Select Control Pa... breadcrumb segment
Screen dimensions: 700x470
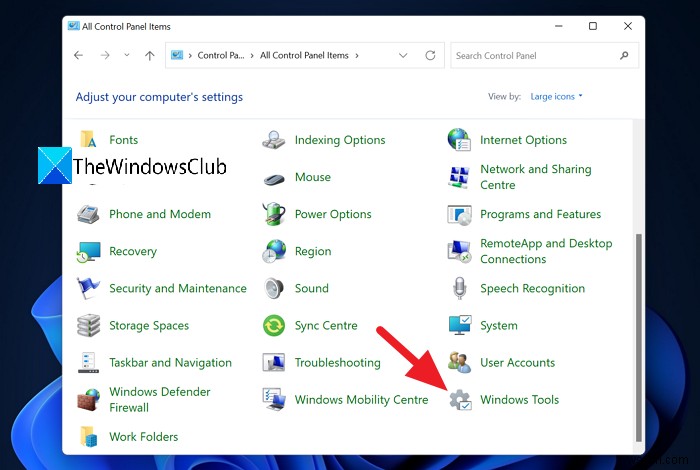pyautogui.click(x=221, y=55)
